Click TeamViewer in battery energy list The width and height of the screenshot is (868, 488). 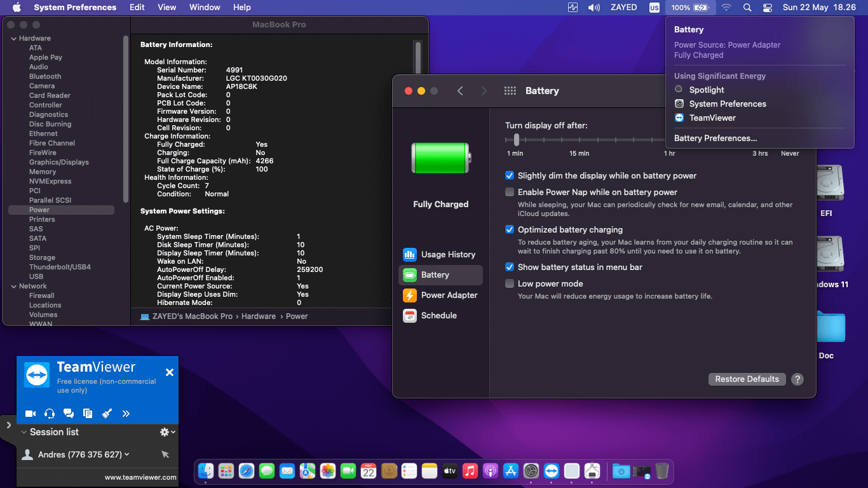coord(712,118)
